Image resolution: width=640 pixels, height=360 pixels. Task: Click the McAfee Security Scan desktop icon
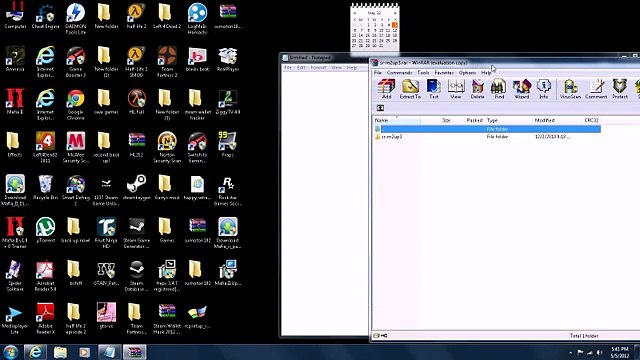coord(76,147)
